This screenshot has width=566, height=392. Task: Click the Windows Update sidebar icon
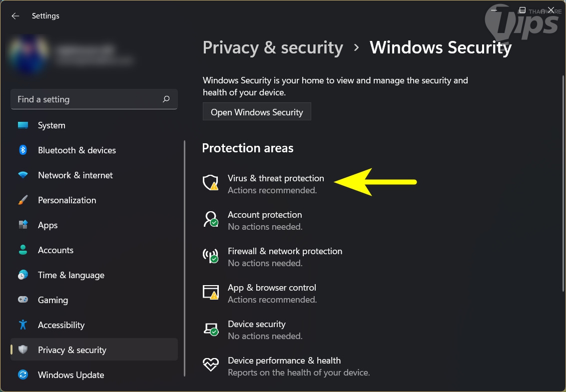pos(23,375)
